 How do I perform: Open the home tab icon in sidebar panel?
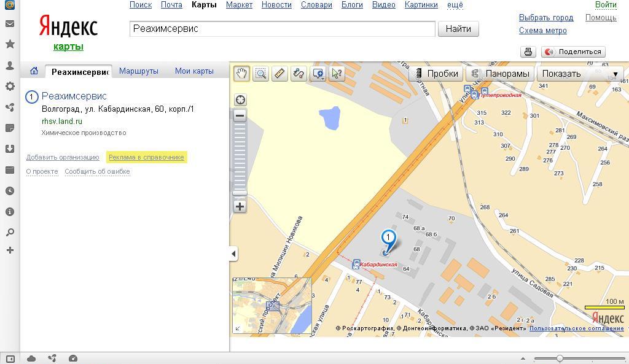(x=34, y=71)
